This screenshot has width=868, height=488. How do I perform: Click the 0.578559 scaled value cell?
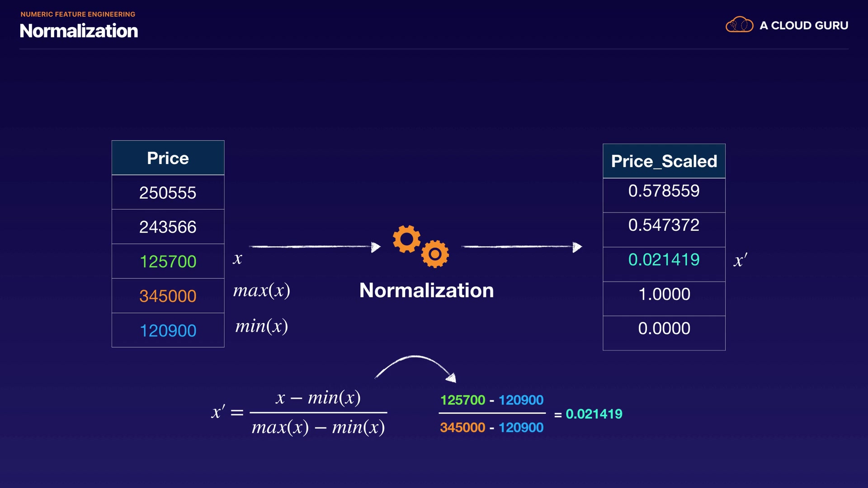coord(664,191)
